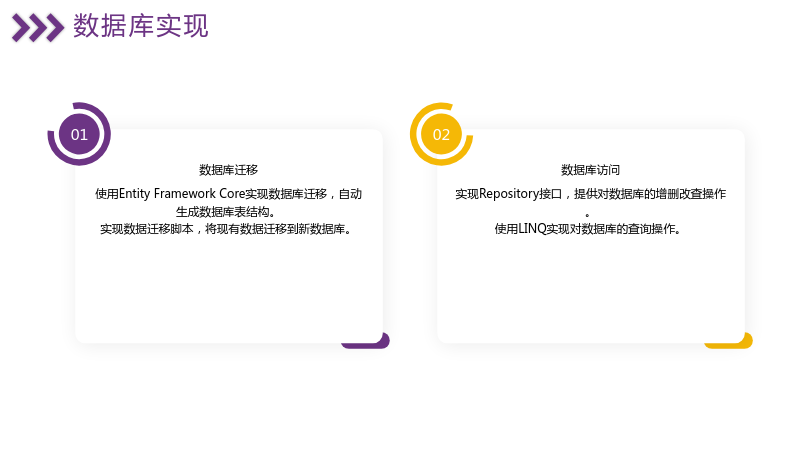
Task: Click the last chevron in the title arrows
Action: tap(55, 28)
